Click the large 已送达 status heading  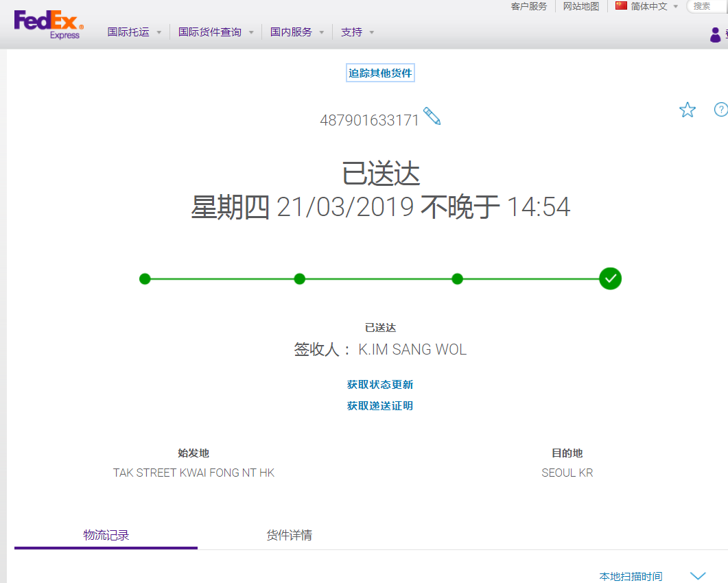[x=381, y=174]
